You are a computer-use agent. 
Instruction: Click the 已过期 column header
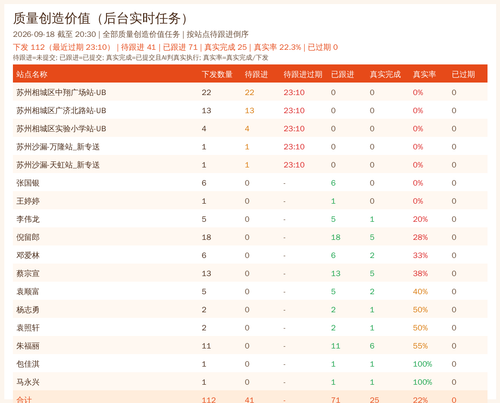(x=463, y=74)
